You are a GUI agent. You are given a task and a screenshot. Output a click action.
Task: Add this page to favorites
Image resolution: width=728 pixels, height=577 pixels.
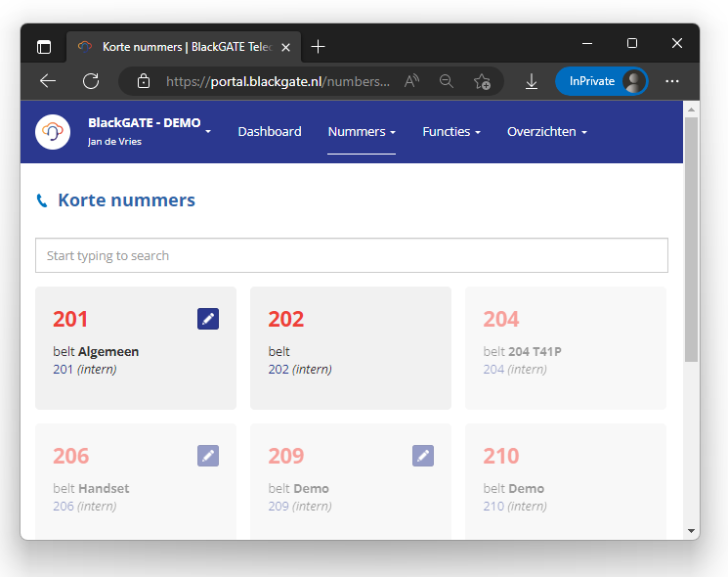pyautogui.click(x=482, y=81)
